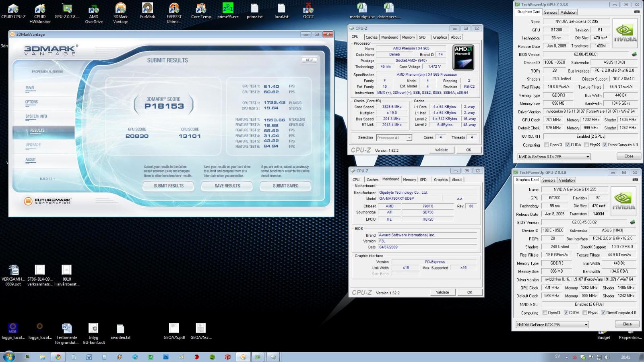Viewport: 644px width, 362px height.
Task: Click OK in the CPU-Z Mainboard window
Action: click(470, 292)
